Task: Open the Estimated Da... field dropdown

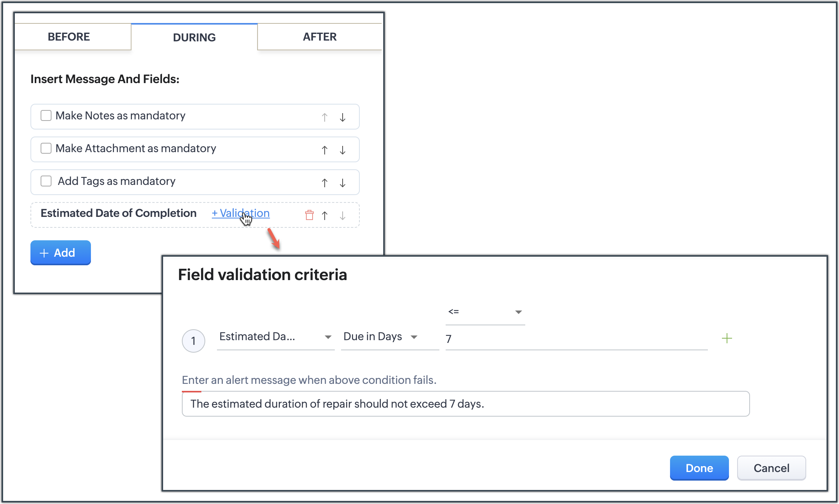Action: pyautogui.click(x=276, y=337)
